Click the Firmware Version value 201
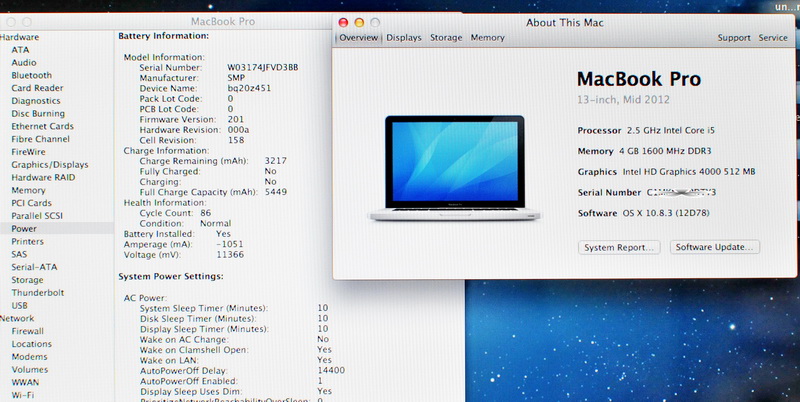The image size is (800, 402). pos(236,119)
